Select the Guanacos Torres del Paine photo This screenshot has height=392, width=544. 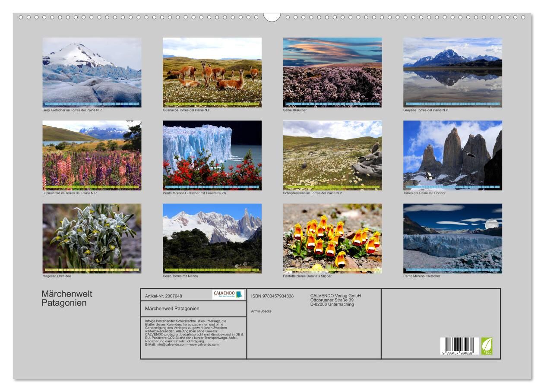[x=212, y=72]
